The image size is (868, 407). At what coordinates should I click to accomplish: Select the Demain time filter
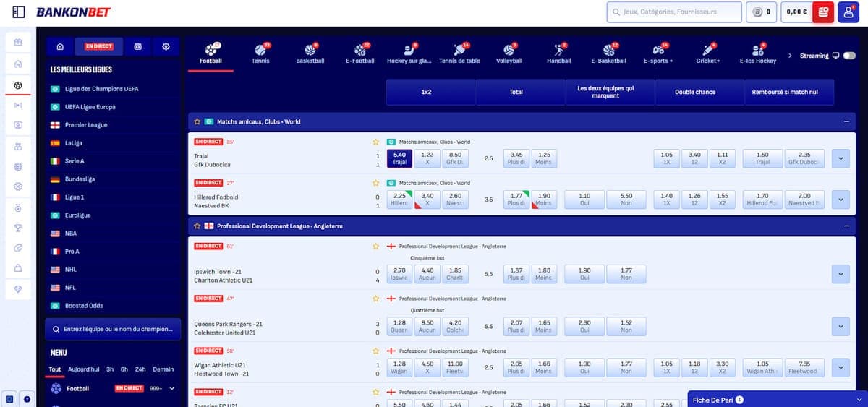click(x=163, y=369)
